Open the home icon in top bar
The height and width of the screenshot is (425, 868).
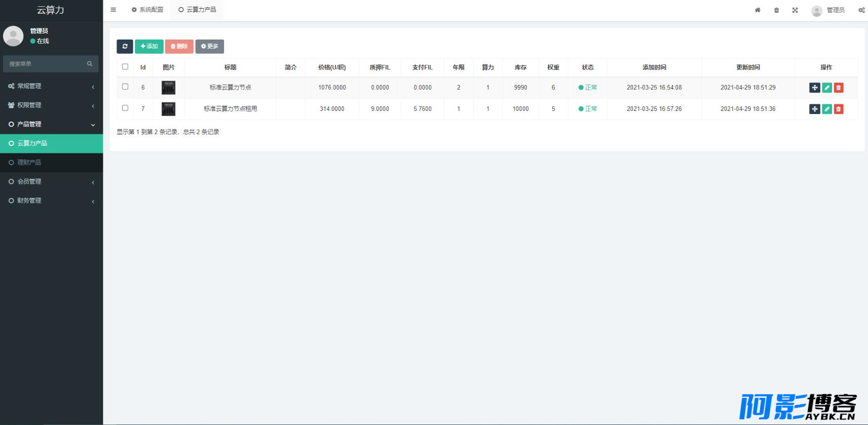tap(758, 10)
